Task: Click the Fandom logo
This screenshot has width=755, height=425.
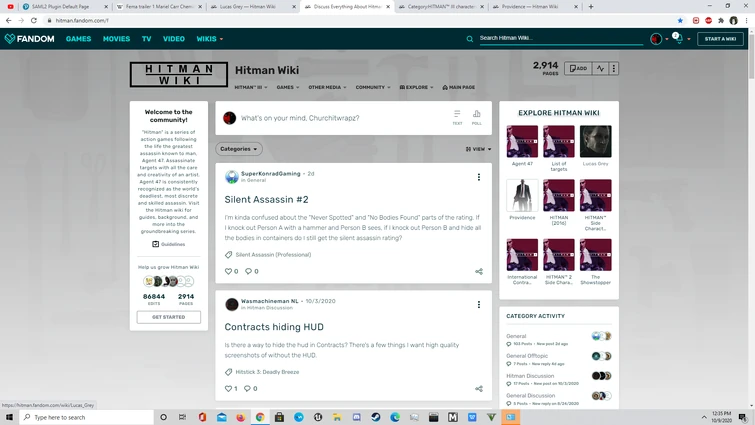Action: 29,39
